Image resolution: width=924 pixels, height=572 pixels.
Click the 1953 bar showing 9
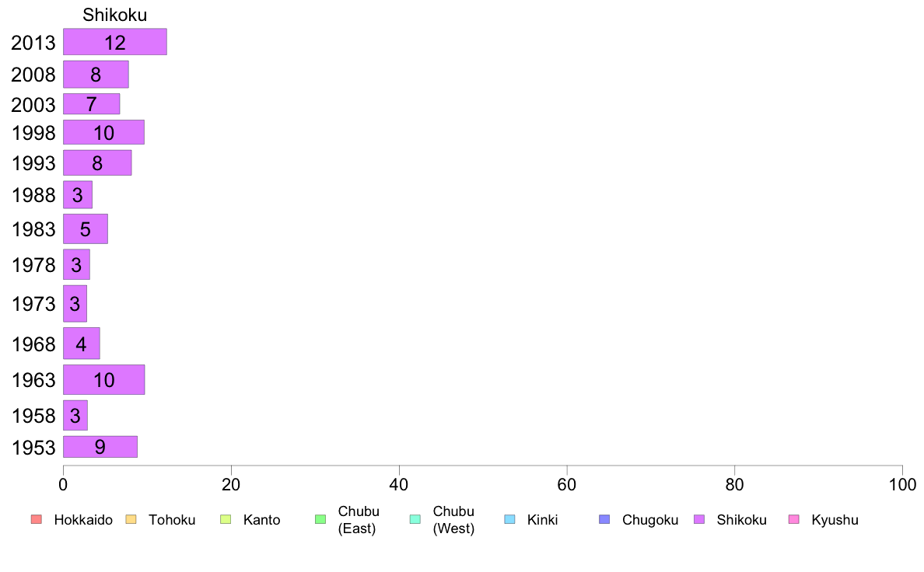click(100, 447)
